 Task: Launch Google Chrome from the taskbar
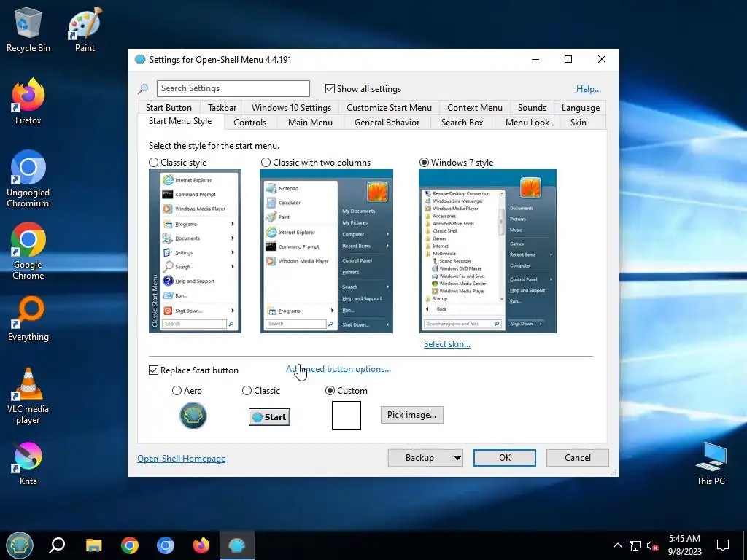coord(130,545)
